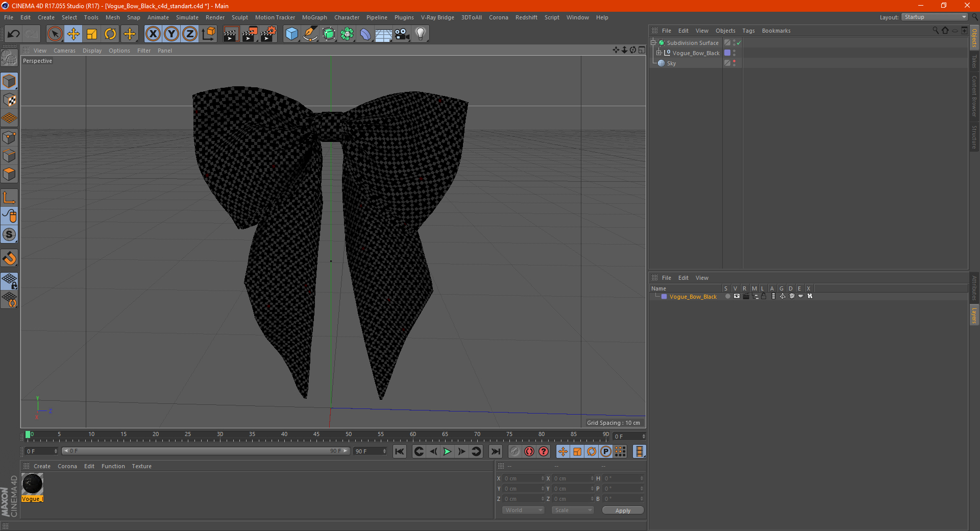The width and height of the screenshot is (980, 531).
Task: Toggle X axis lock
Action: (153, 34)
